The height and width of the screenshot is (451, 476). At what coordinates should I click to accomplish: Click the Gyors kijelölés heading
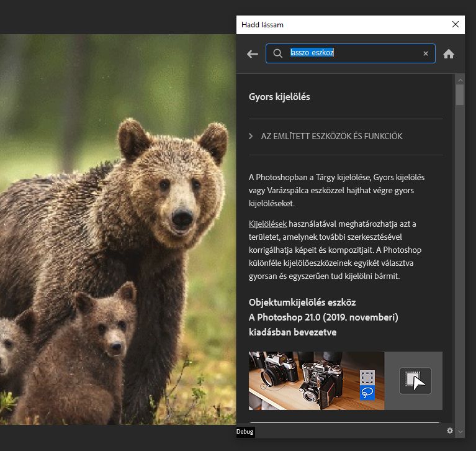click(279, 97)
